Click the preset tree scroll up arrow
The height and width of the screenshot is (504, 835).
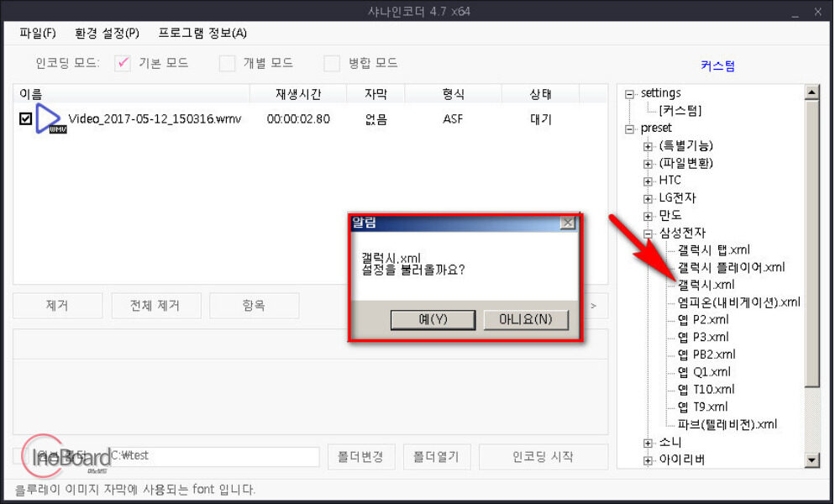(811, 92)
